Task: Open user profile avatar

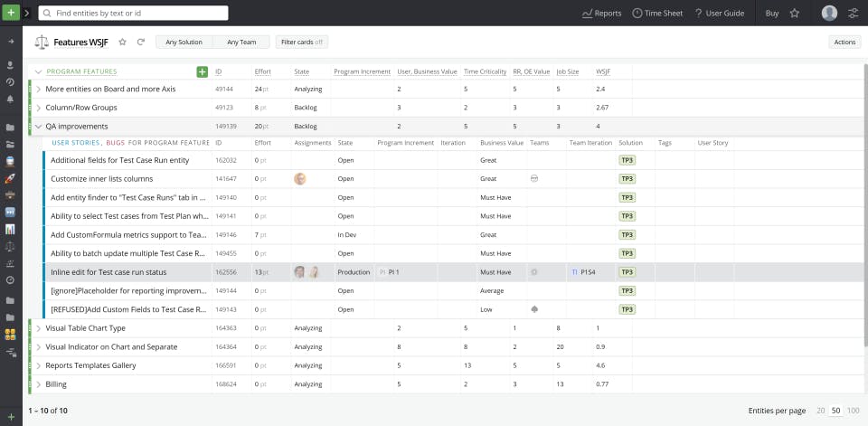Action: pyautogui.click(x=829, y=13)
